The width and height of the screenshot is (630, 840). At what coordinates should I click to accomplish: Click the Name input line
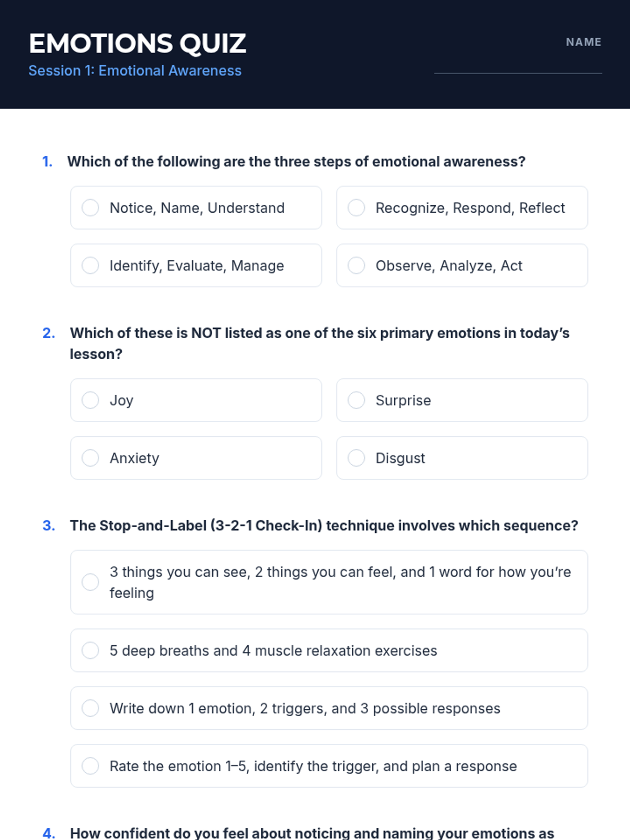[518, 66]
